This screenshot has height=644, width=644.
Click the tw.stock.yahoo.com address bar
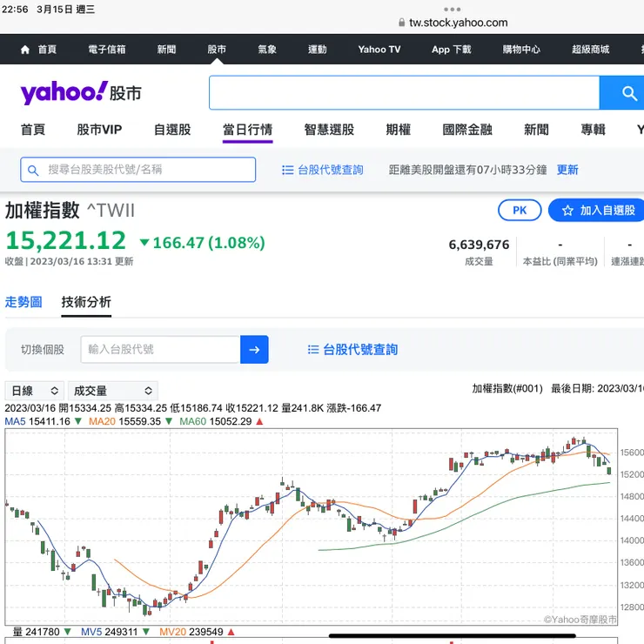pyautogui.click(x=453, y=23)
